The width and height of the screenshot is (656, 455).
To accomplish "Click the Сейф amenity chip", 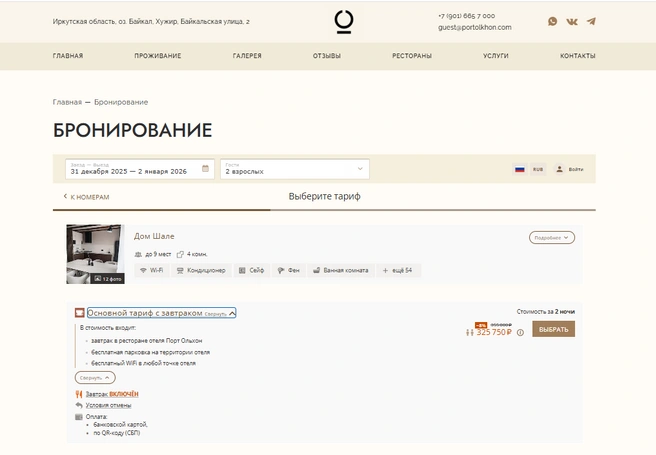I will [251, 271].
